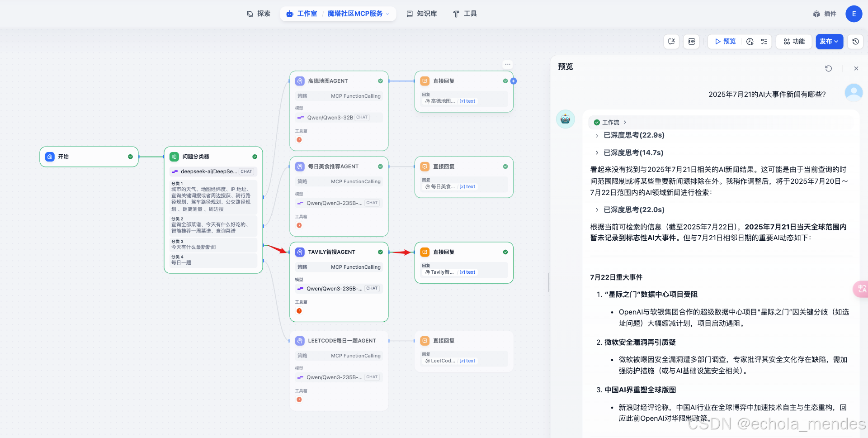Click the 开始 node home icon

point(50,157)
